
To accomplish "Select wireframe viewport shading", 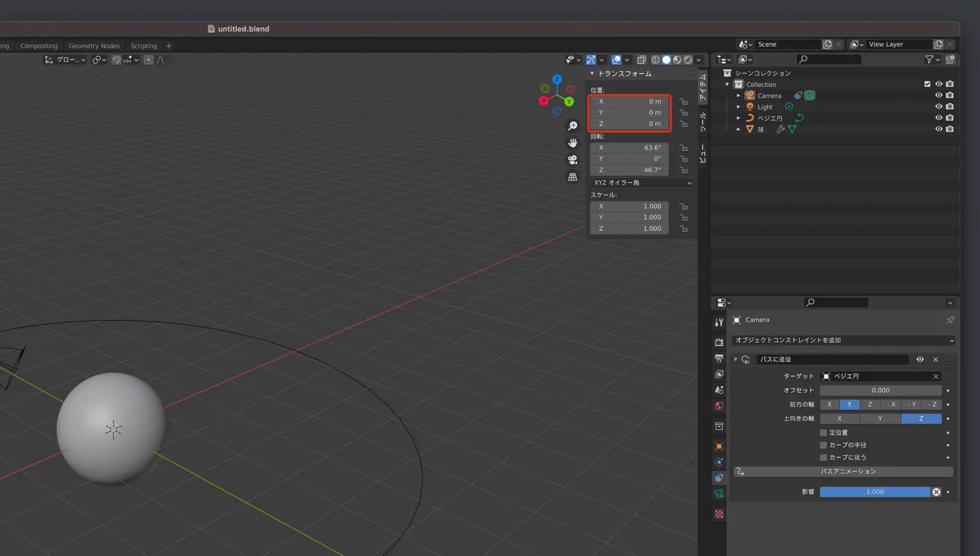I will point(655,60).
